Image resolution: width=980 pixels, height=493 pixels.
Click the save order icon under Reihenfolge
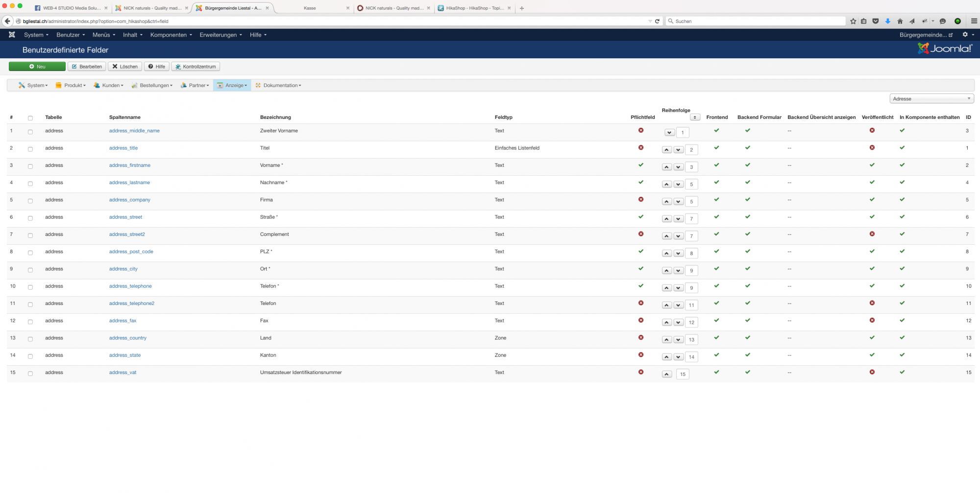(695, 117)
